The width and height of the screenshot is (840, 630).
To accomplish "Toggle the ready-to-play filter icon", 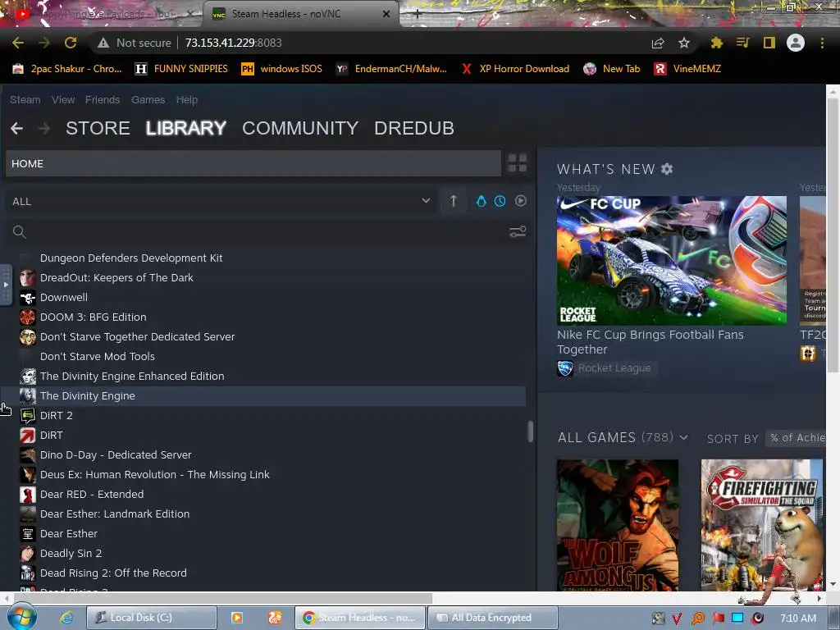I will coord(520,201).
